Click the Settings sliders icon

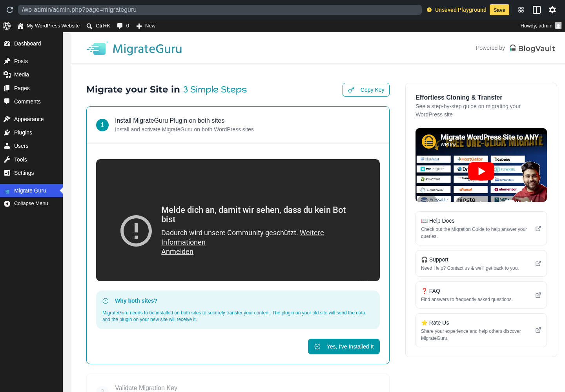tap(7, 173)
